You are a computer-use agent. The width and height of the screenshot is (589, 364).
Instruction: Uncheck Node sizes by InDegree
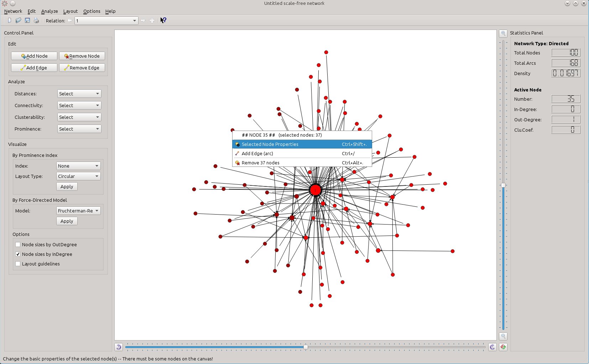(18, 254)
